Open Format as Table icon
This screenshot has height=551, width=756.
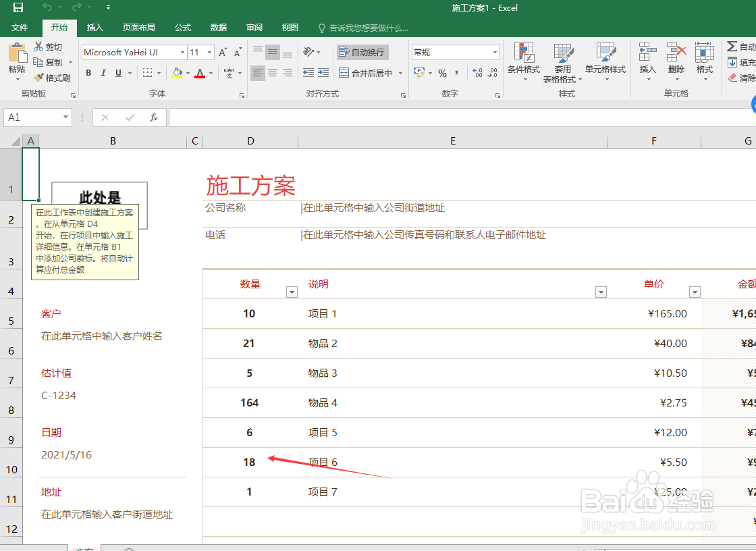563,53
